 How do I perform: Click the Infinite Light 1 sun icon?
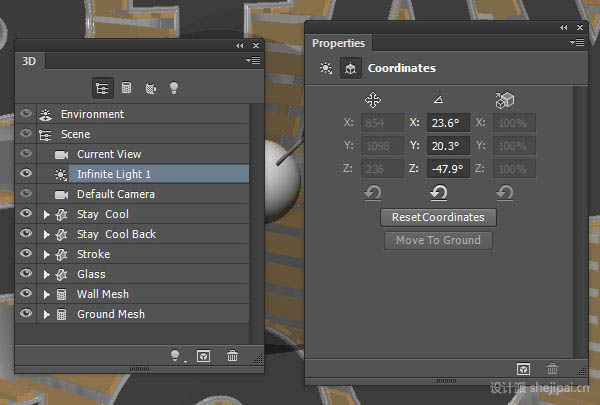[x=60, y=175]
